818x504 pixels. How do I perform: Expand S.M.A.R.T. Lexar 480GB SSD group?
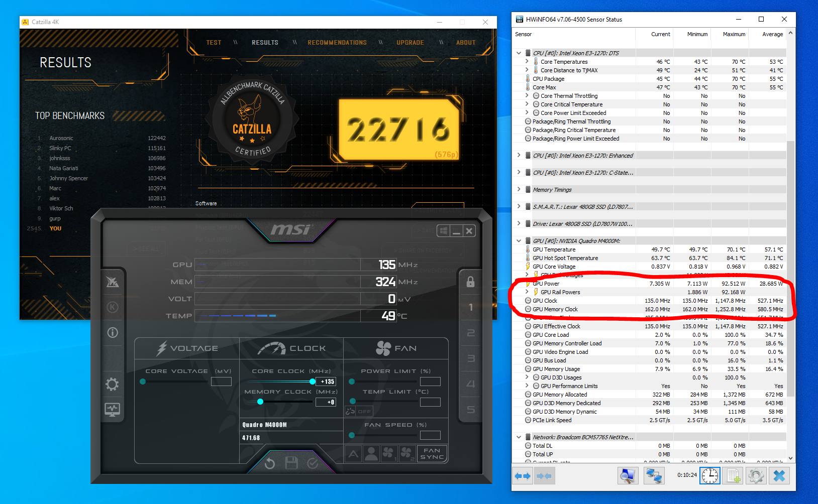pos(519,206)
